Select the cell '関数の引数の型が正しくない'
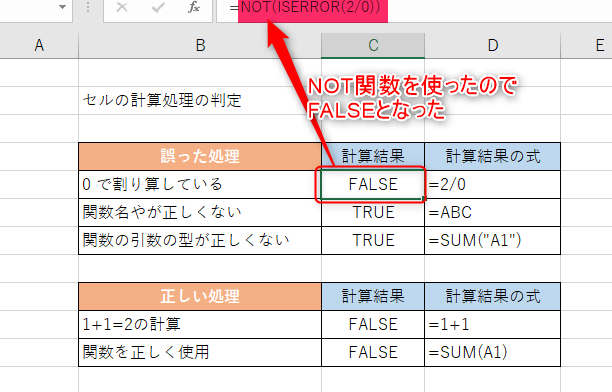The height and width of the screenshot is (392, 612). coord(200,241)
